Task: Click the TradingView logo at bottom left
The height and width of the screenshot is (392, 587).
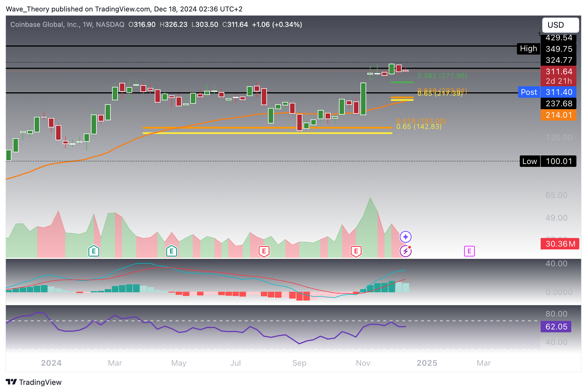Action: pos(34,382)
